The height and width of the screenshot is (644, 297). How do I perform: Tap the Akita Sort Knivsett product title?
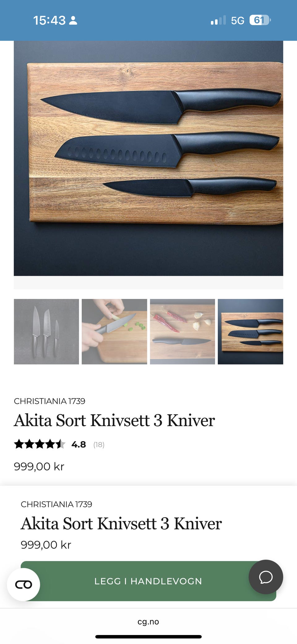114,421
